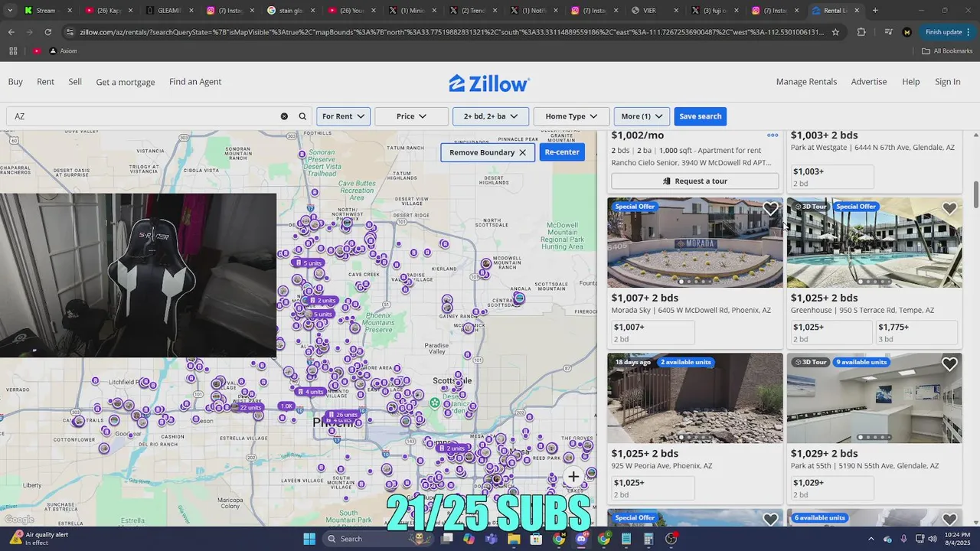Image resolution: width=980 pixels, height=551 pixels.
Task: Click the 26 units map marker
Action: pos(342,415)
